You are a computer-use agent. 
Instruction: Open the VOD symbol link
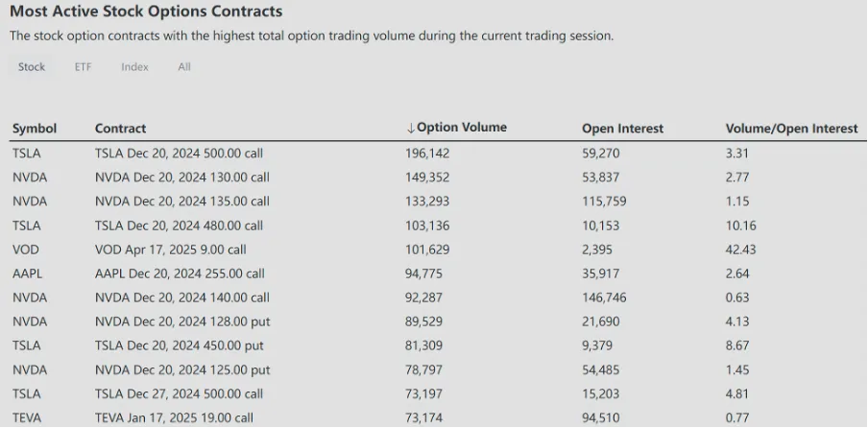click(26, 250)
